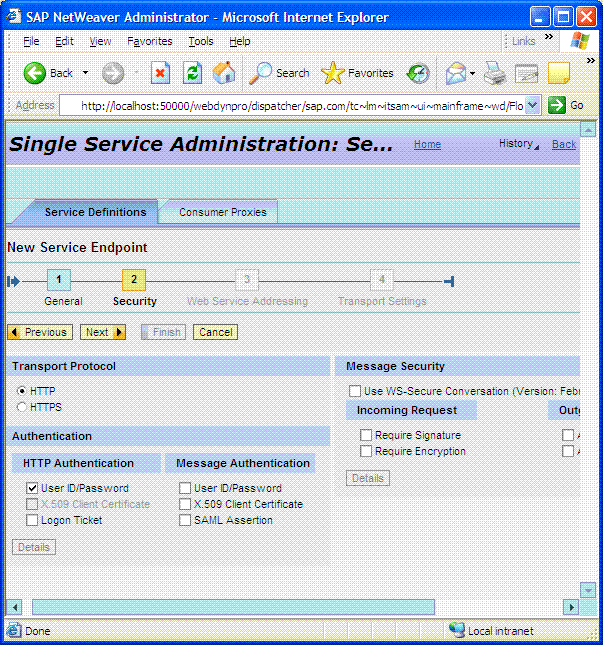Open the Edit menu
Image resolution: width=603 pixels, height=645 pixels.
tap(64, 41)
